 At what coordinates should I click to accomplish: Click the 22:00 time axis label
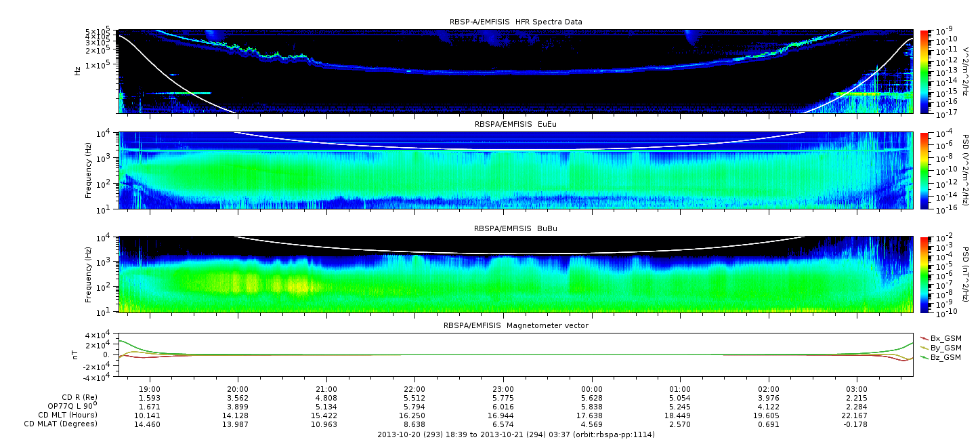click(x=414, y=389)
